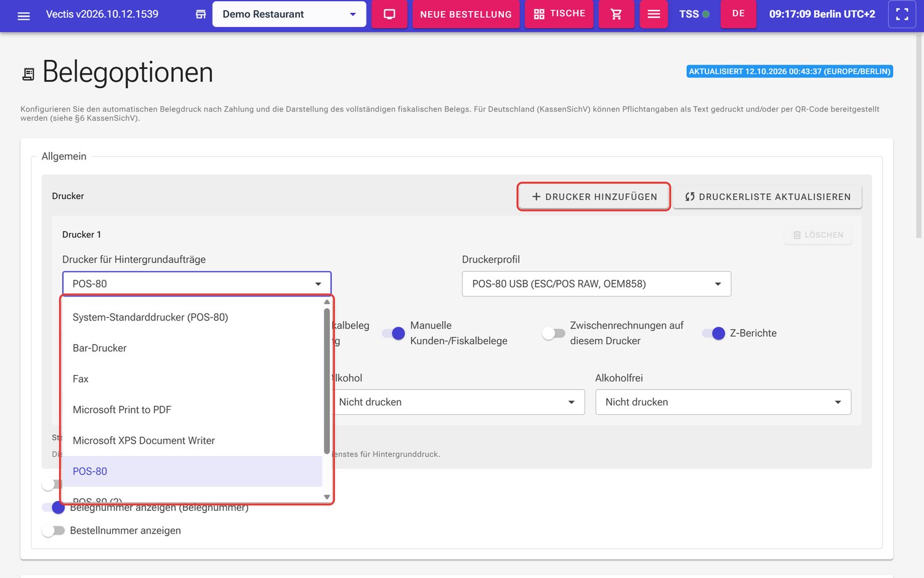Click the printer list scrollbar up arrow
Screen dimensions: 924x578
pos(327,302)
